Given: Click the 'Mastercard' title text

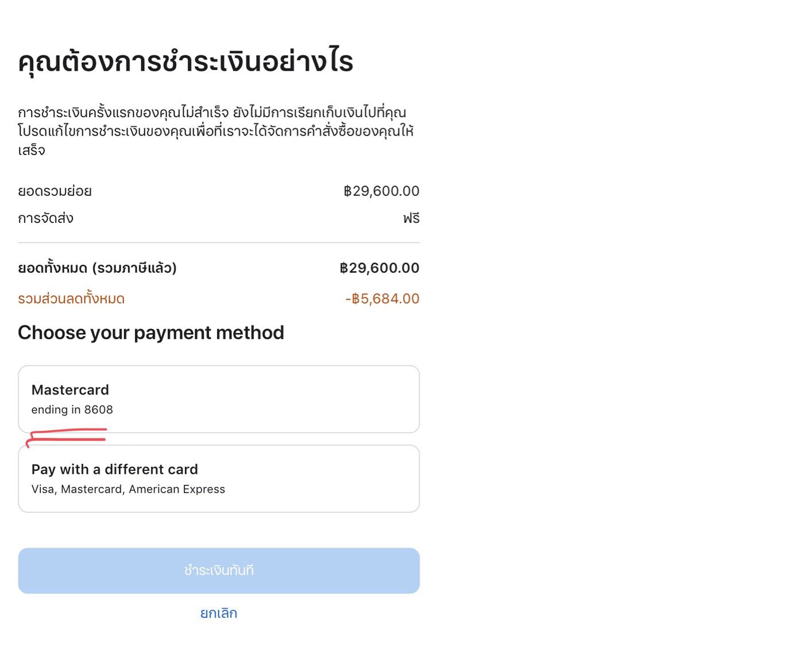Looking at the screenshot, I should [70, 390].
